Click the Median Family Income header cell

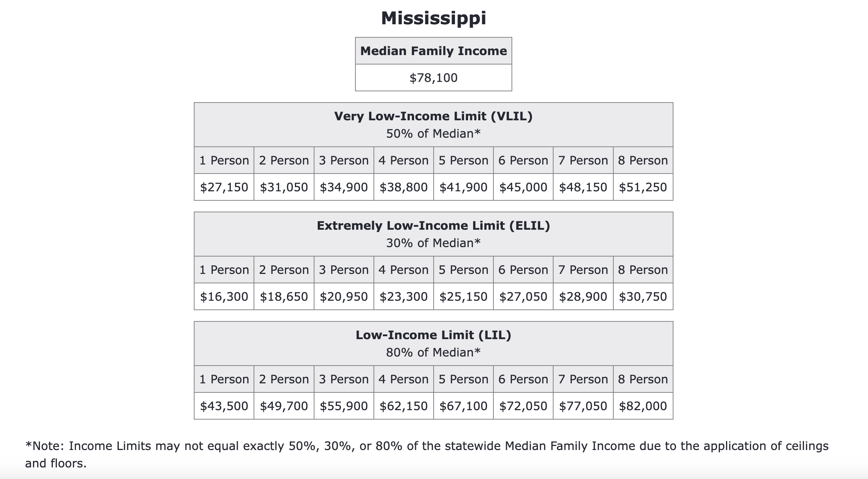pos(433,51)
